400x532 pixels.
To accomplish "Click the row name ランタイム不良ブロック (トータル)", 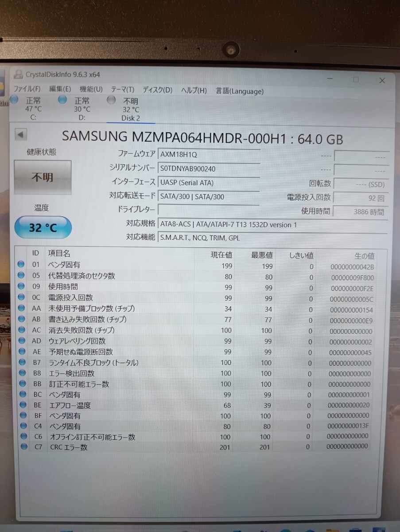I will coord(93,363).
